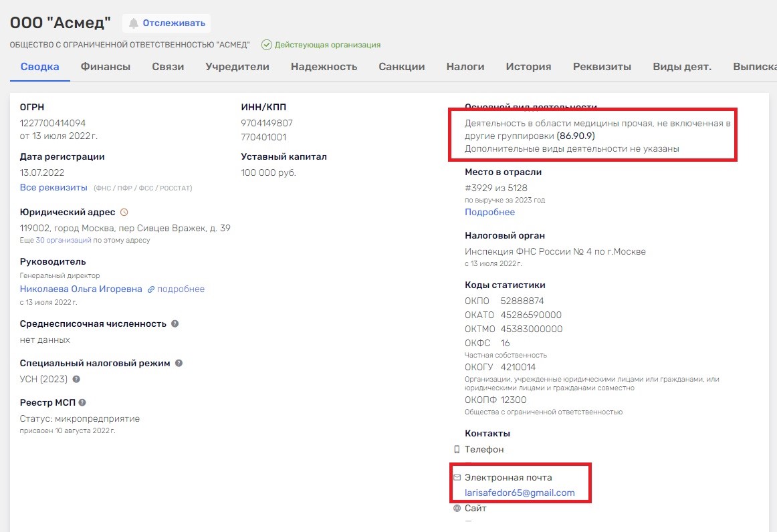Click the Действующая организация status label
This screenshot has width=777, height=532.
click(x=328, y=45)
